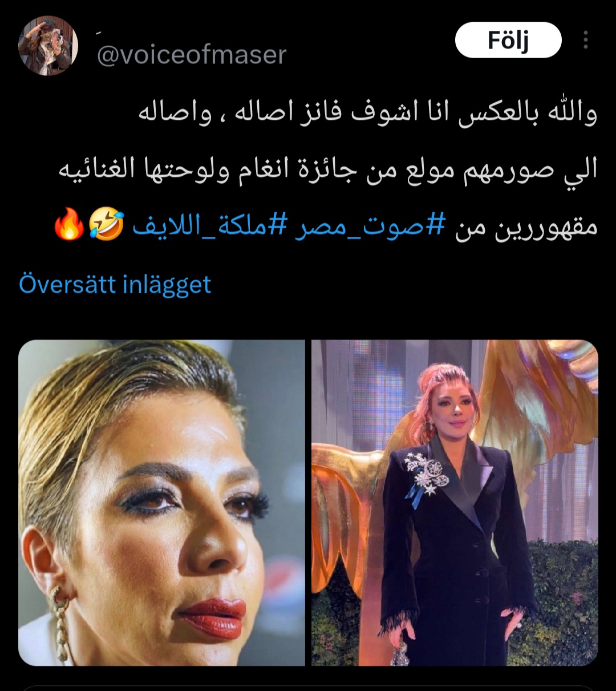Open the right photo of the woman in a black blazer
Image resolution: width=616 pixels, height=691 pixels.
coord(455,503)
